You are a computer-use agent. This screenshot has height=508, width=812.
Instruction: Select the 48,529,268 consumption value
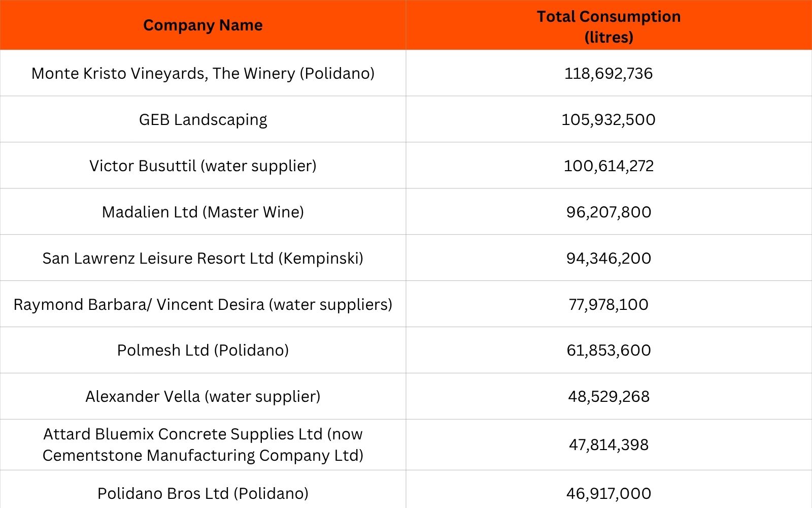tap(609, 396)
